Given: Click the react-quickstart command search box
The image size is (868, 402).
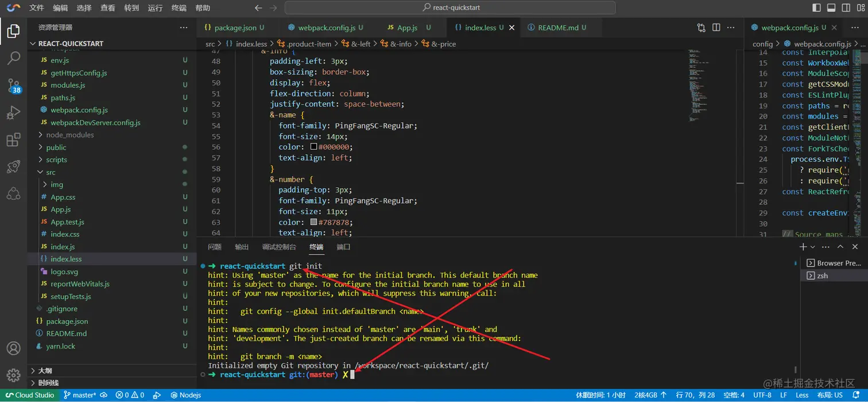Looking at the screenshot, I should [x=450, y=8].
